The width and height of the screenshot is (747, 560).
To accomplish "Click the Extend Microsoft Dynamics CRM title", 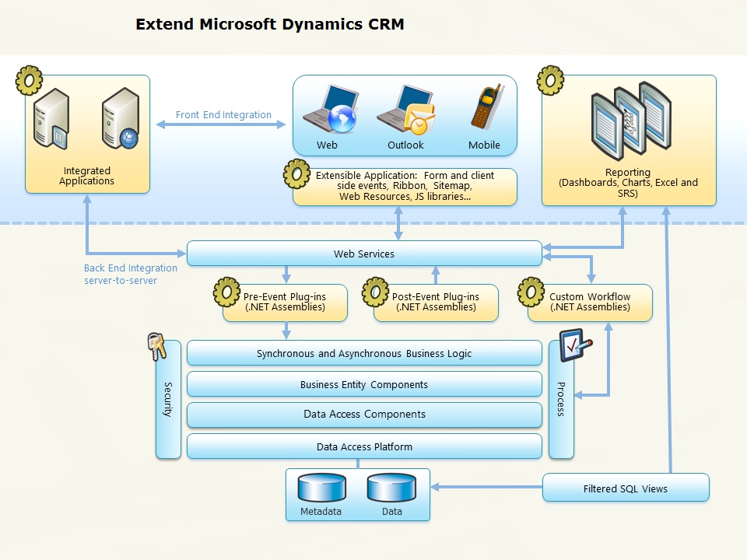I will tap(270, 24).
